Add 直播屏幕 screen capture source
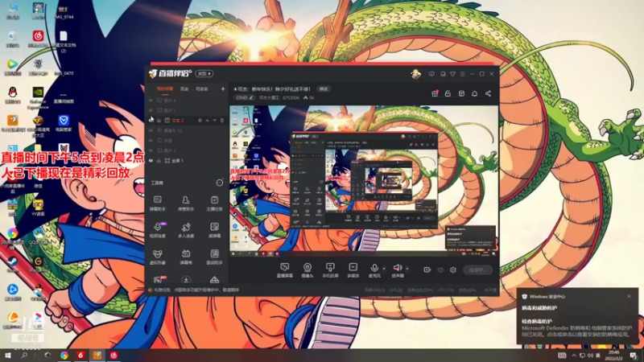 point(285,270)
